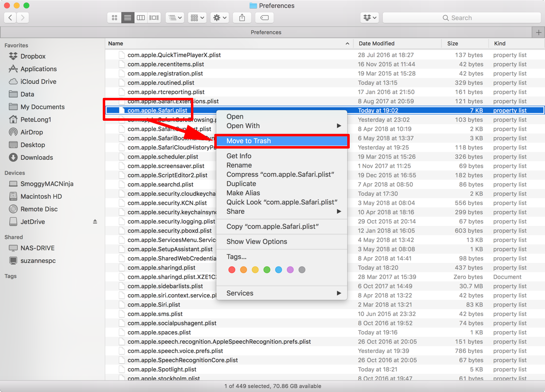Image resolution: width=545 pixels, height=392 pixels.
Task: Select the Preferences tab
Action: click(266, 32)
